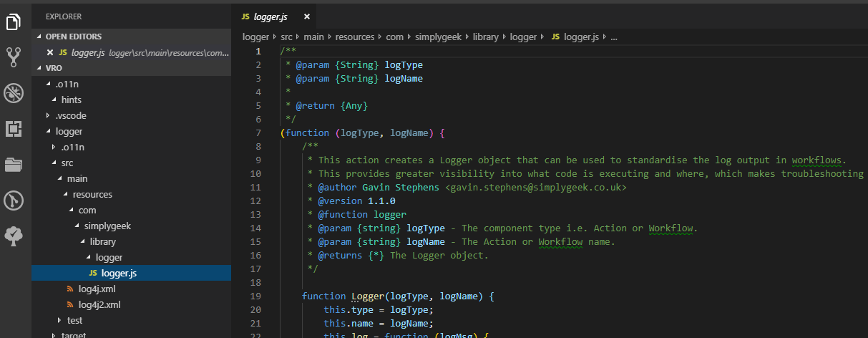Click the 'library' breadcrumb segment

coord(486,37)
